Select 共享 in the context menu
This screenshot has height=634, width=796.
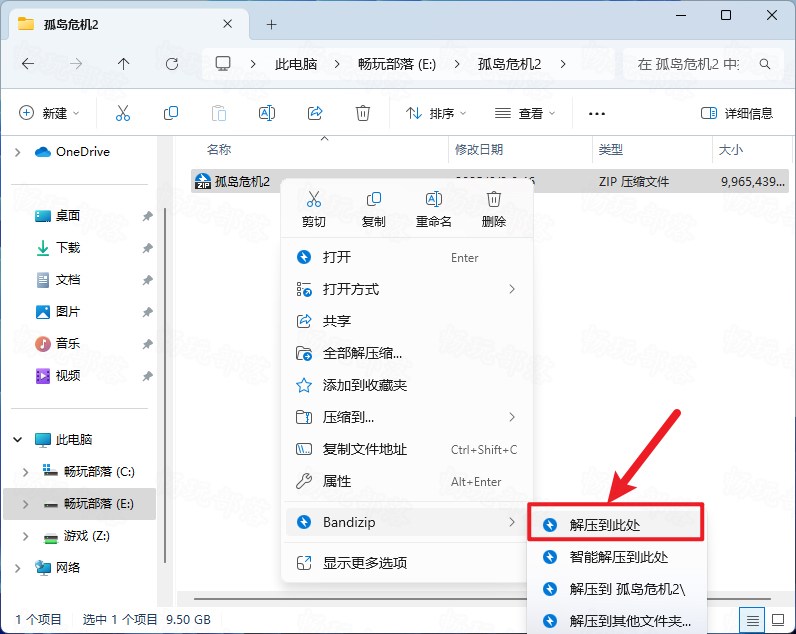[407, 321]
